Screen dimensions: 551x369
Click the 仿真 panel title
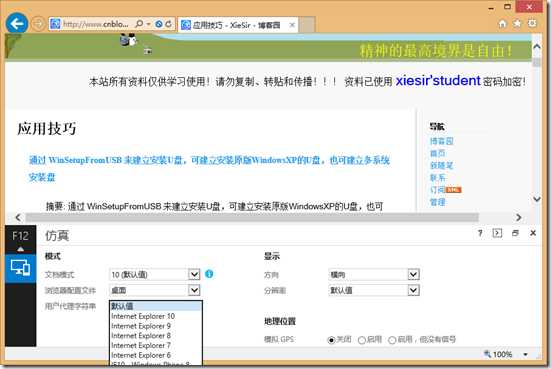(x=57, y=235)
